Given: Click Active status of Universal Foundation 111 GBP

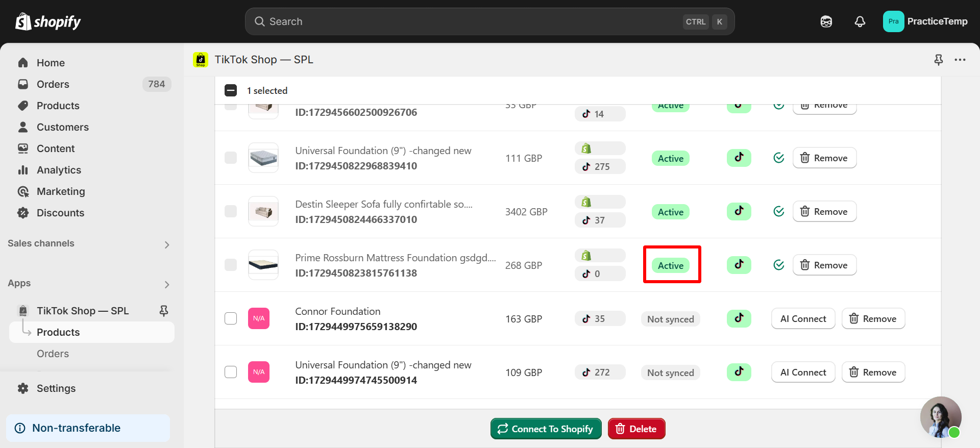Looking at the screenshot, I should 670,158.
